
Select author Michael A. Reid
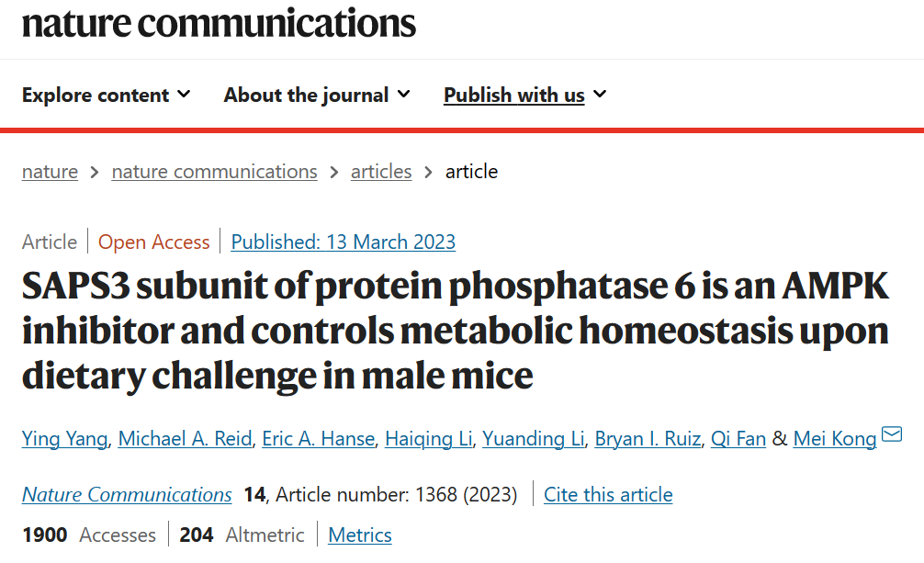tap(186, 439)
